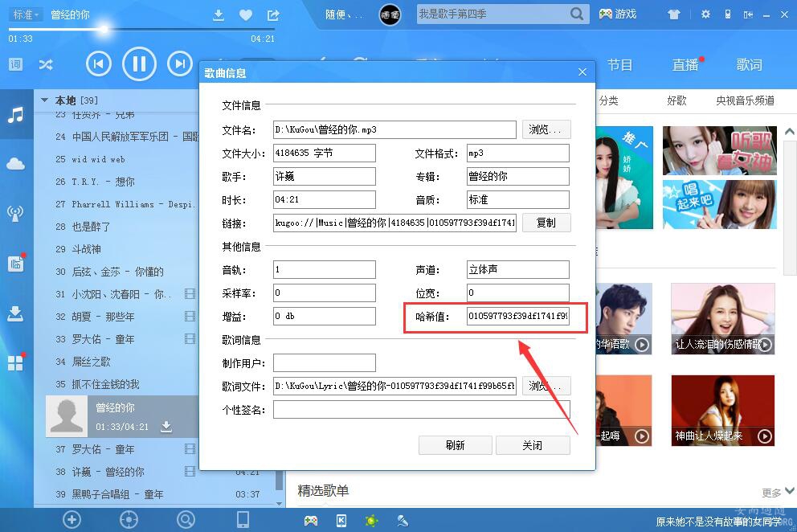Open the music library sidebar icon with red dot
The width and height of the screenshot is (797, 532).
(16, 263)
